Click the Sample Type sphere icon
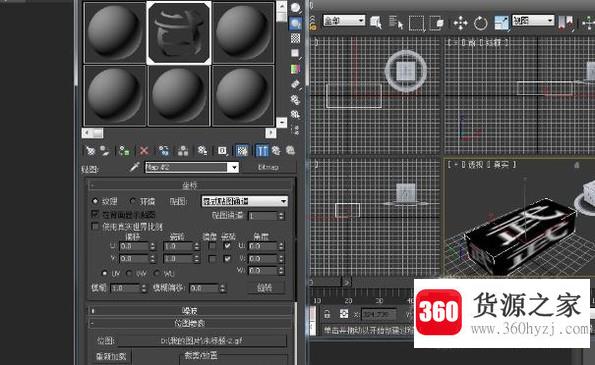595x365 pixels. pyautogui.click(x=296, y=8)
